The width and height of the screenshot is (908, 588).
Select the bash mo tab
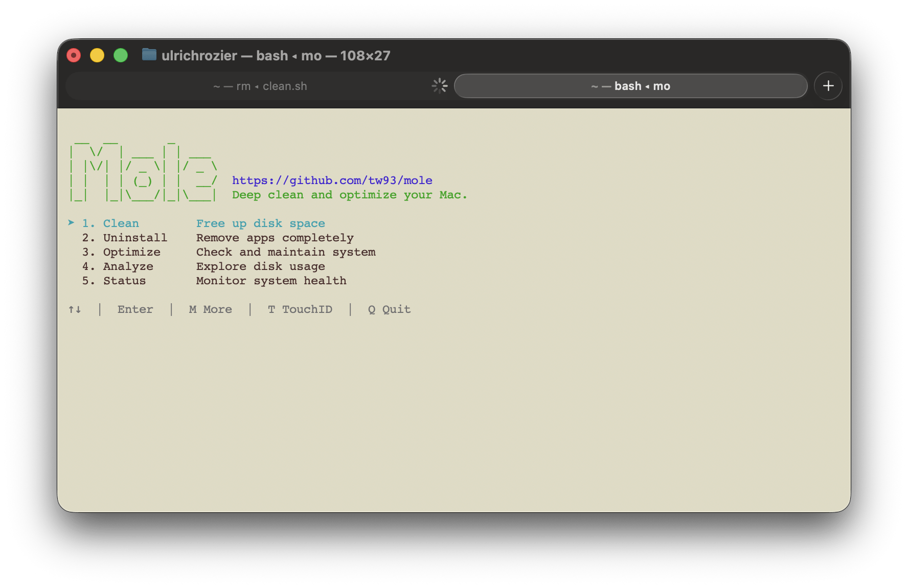pyautogui.click(x=630, y=86)
